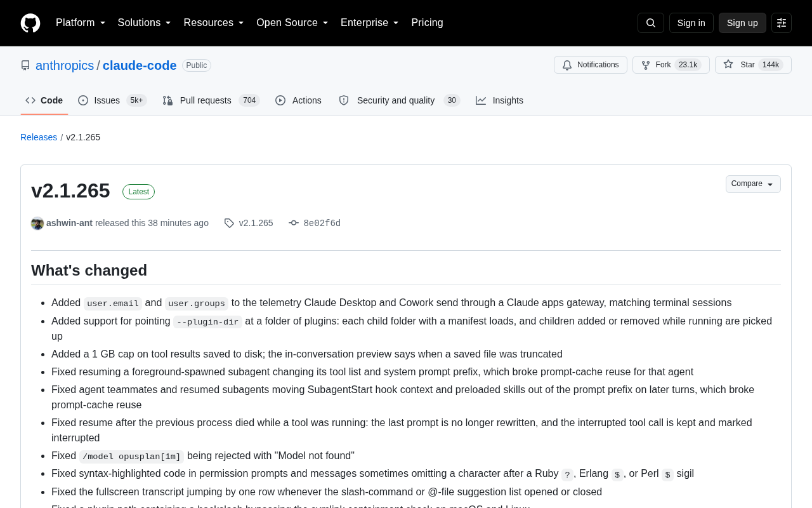Image resolution: width=812 pixels, height=508 pixels.
Task: Go to Releases breadcrumb link
Action: point(39,137)
